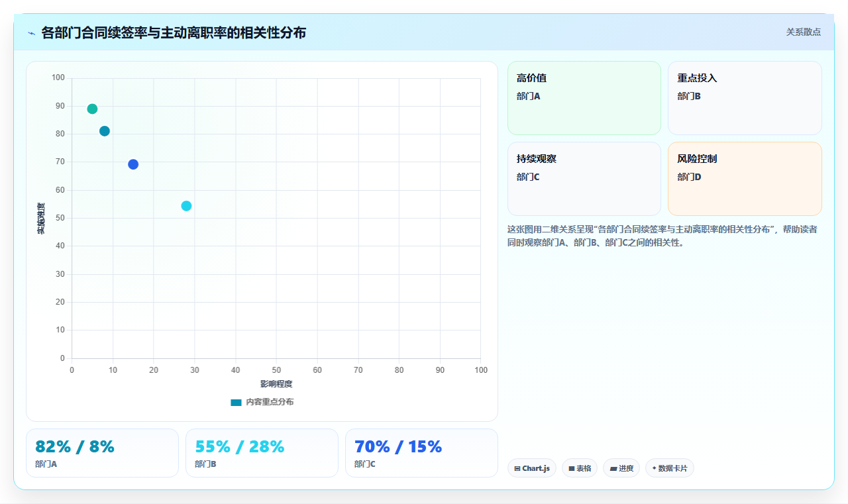Select the teal scatter point near 81
This screenshot has height=504, width=848.
click(105, 131)
